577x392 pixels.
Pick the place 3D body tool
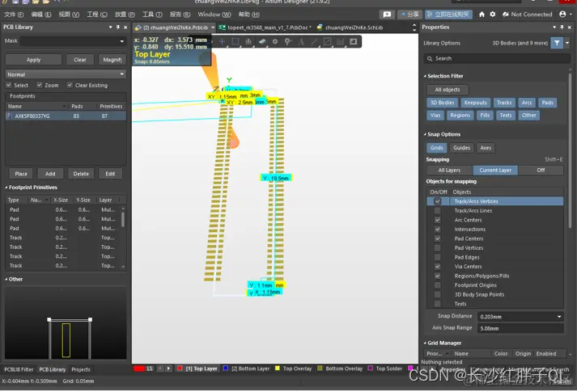[x=262, y=41]
